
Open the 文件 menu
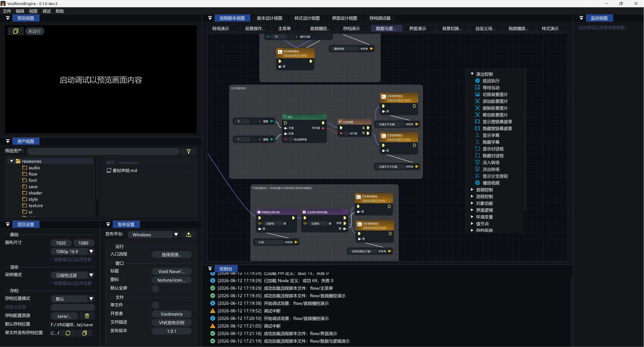[7, 11]
